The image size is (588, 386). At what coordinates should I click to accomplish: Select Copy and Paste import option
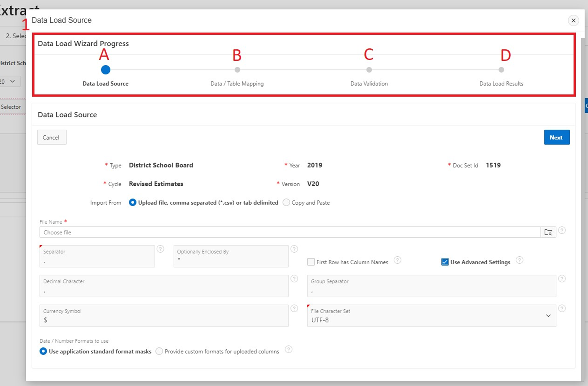click(286, 202)
